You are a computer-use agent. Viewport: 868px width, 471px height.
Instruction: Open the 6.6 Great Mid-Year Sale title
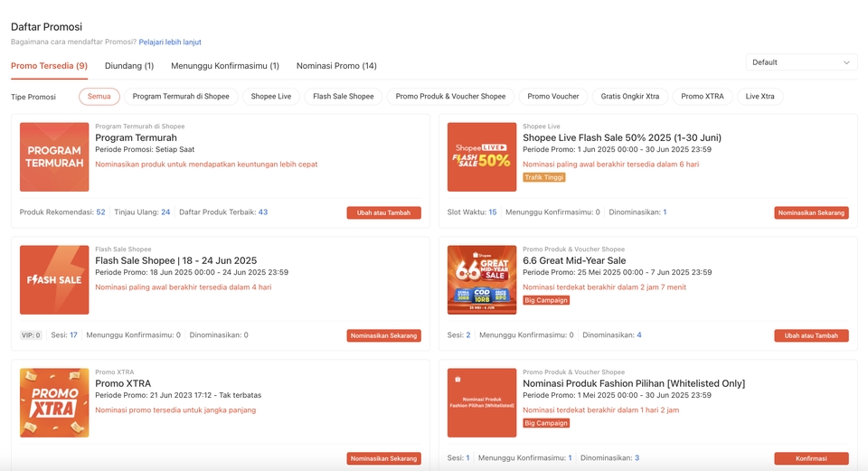click(x=574, y=260)
